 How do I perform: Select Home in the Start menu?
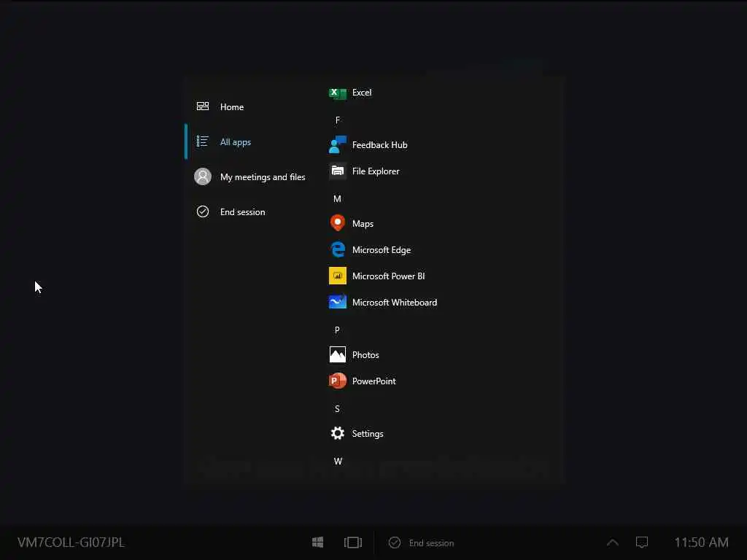pos(249,106)
